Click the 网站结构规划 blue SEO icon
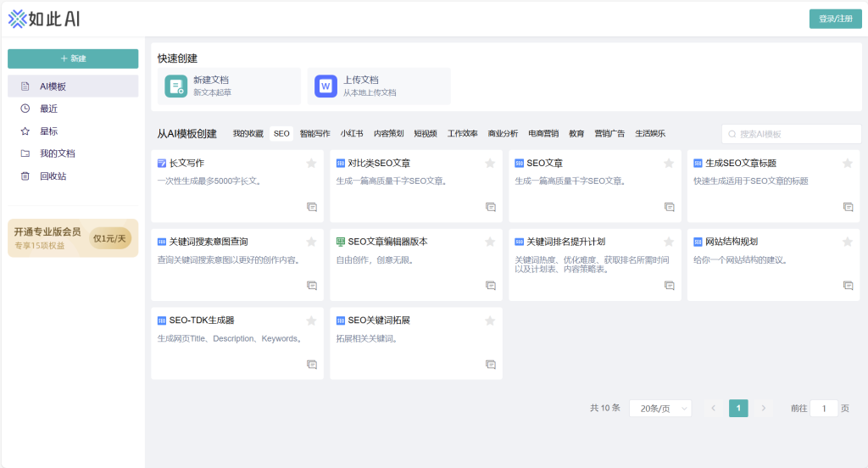 click(698, 242)
